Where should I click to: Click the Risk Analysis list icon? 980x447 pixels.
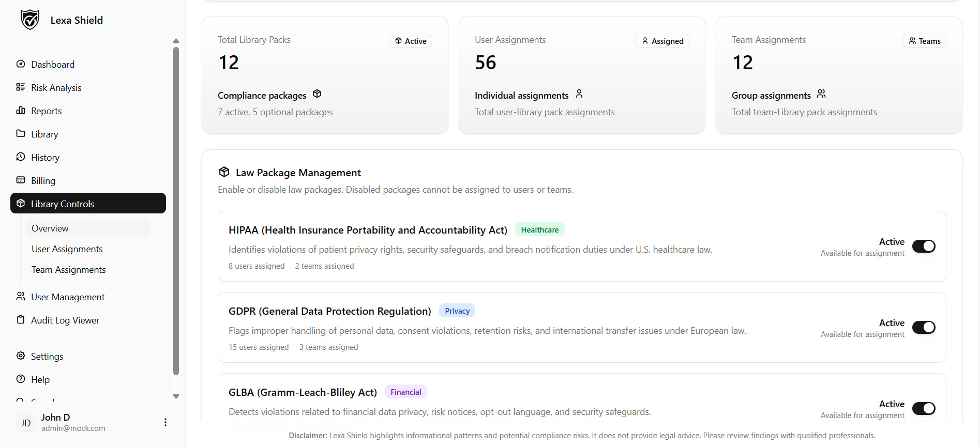tap(21, 87)
